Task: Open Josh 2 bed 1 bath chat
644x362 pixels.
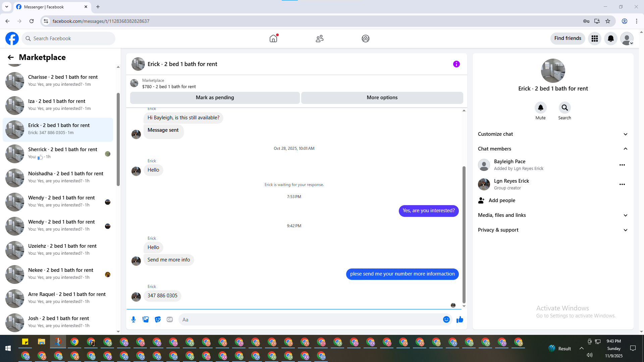Action: click(x=58, y=322)
